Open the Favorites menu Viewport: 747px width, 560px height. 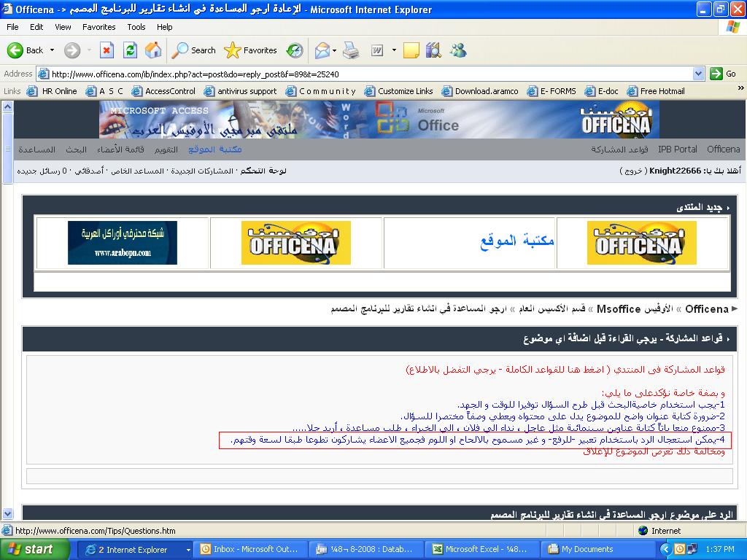click(98, 27)
